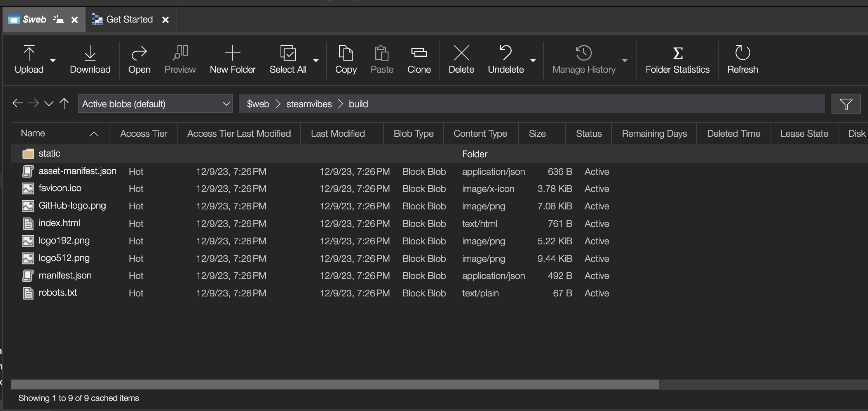Create a New Folder
Viewport: 868px width, 411px height.
(232, 59)
